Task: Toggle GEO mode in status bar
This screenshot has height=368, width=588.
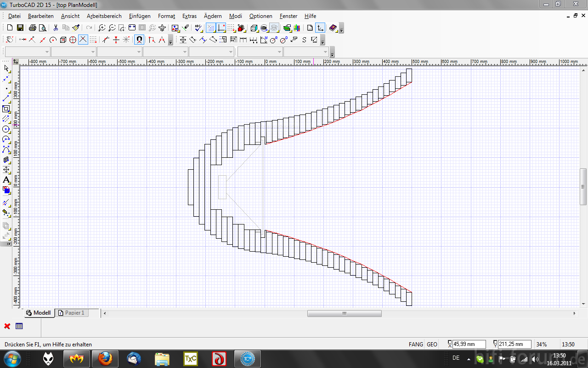Action: pyautogui.click(x=432, y=344)
